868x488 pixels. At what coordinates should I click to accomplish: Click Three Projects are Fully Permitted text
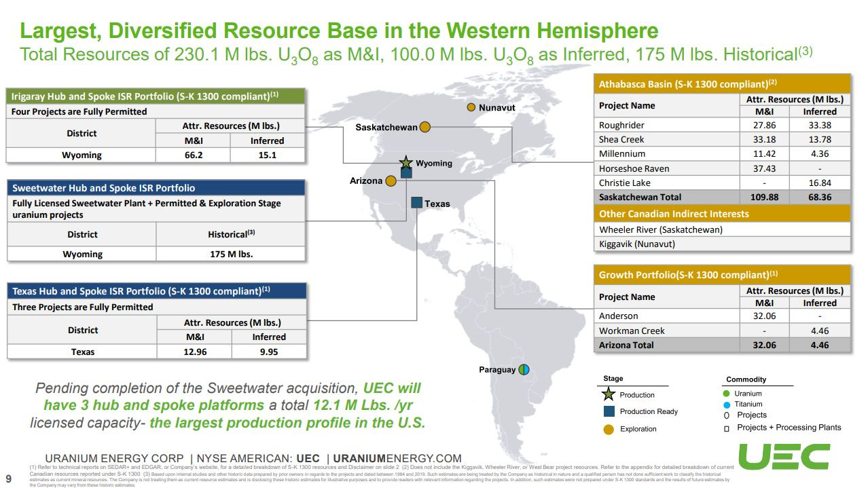pyautogui.click(x=83, y=307)
